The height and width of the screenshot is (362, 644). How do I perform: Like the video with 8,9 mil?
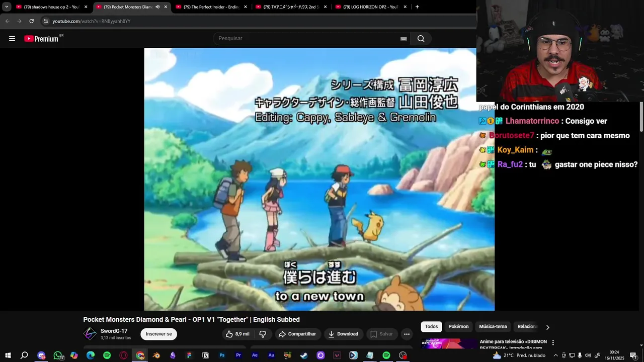pyautogui.click(x=237, y=334)
